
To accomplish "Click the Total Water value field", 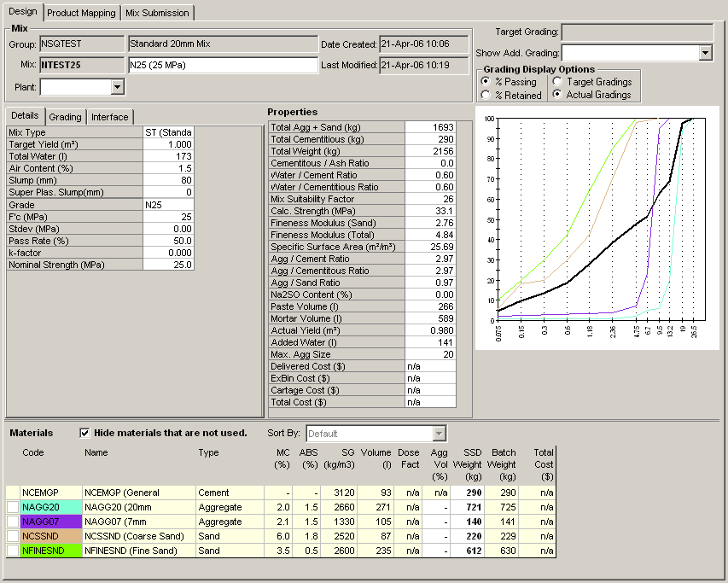I will pyautogui.click(x=169, y=157).
